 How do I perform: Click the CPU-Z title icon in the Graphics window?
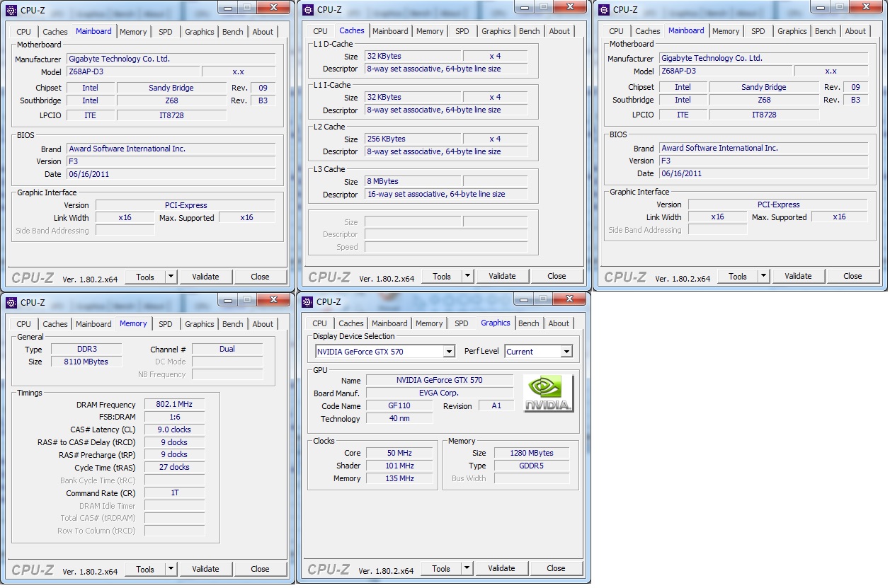(x=307, y=301)
